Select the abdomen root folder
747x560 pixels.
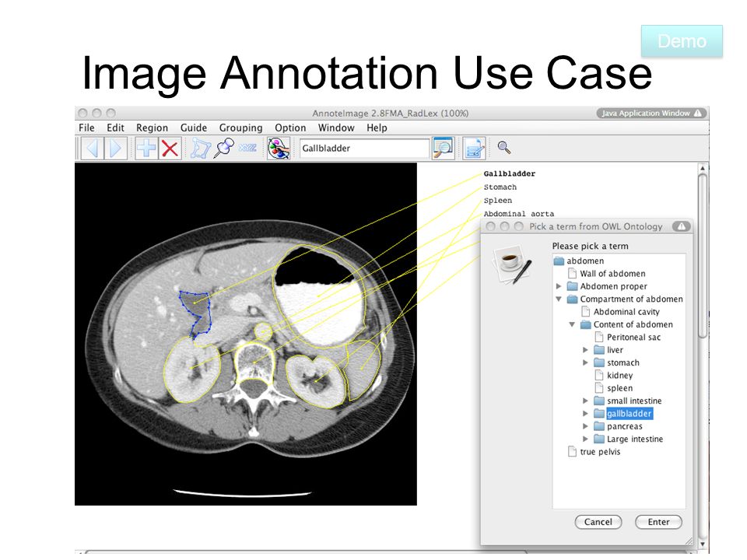pyautogui.click(x=579, y=261)
